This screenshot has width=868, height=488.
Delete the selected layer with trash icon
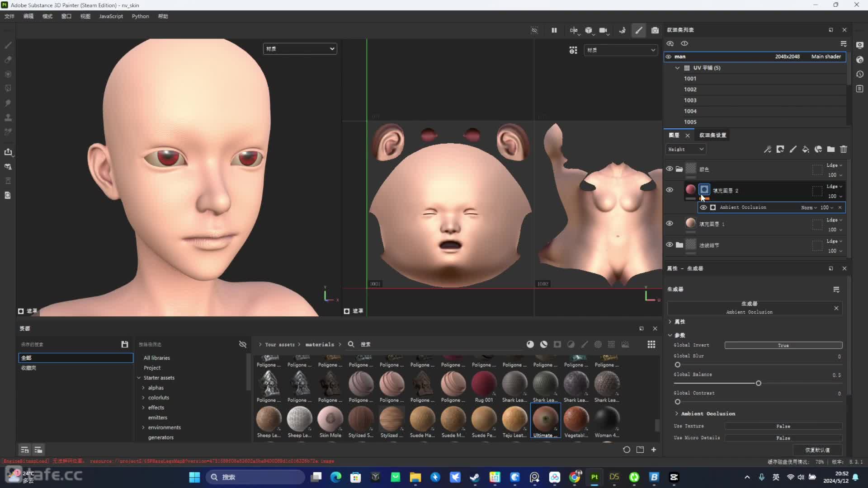point(844,149)
